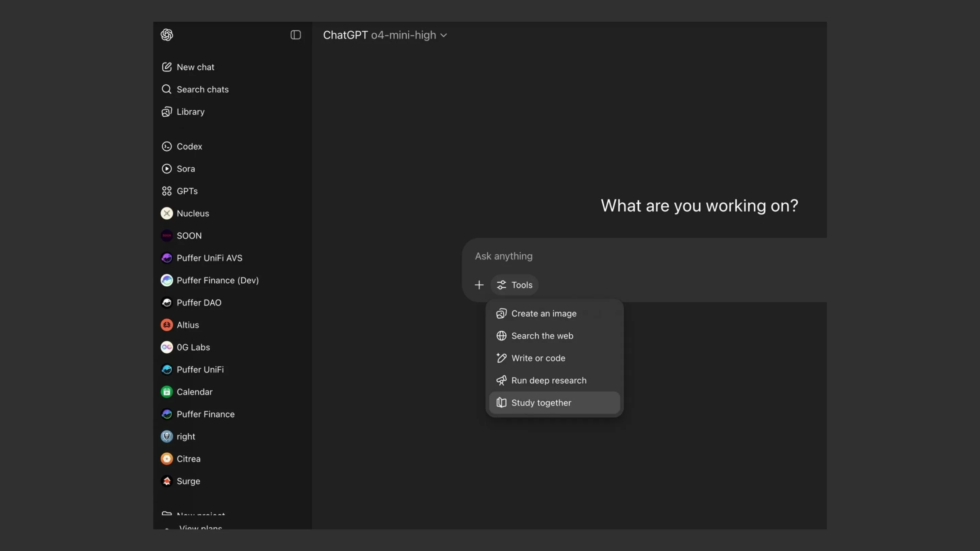
Task: Choose Search the web from Tools menu
Action: 554,336
